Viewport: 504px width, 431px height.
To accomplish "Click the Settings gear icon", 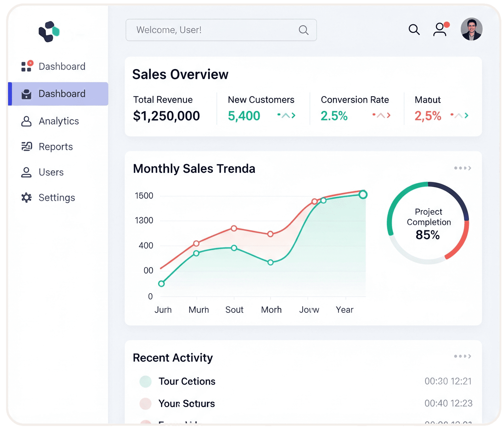I will pyautogui.click(x=26, y=198).
